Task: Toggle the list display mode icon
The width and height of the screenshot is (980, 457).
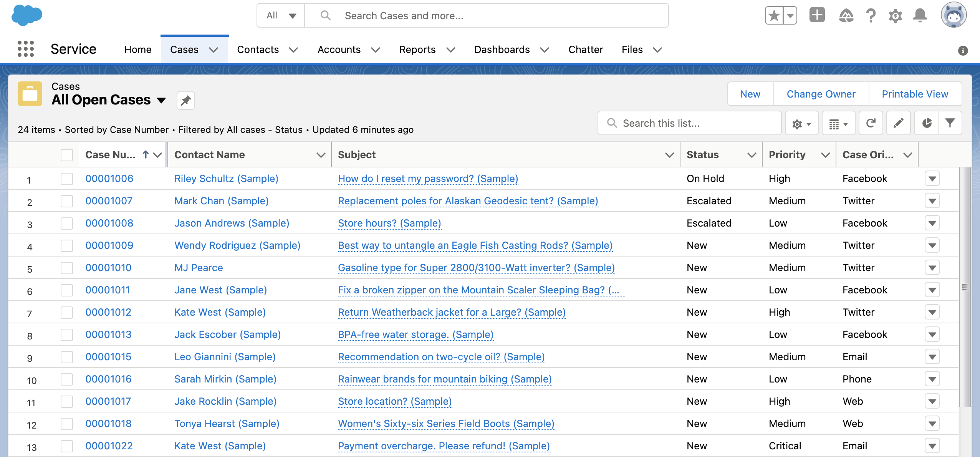Action: pos(839,123)
